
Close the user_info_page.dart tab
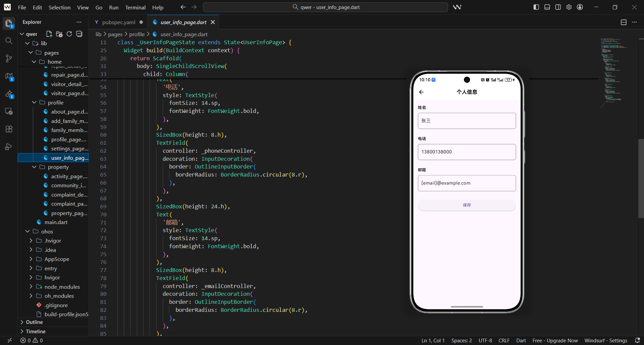[x=213, y=22]
